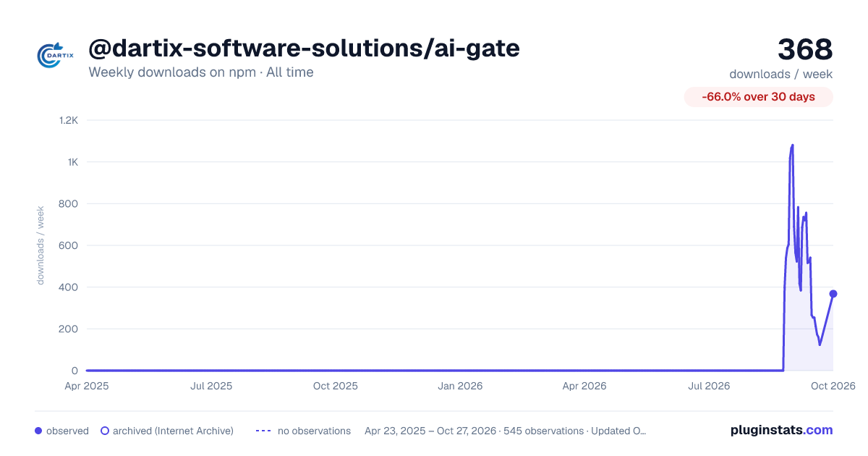Click the 0 y-axis label
This screenshot has width=868, height=456.
[x=75, y=371]
